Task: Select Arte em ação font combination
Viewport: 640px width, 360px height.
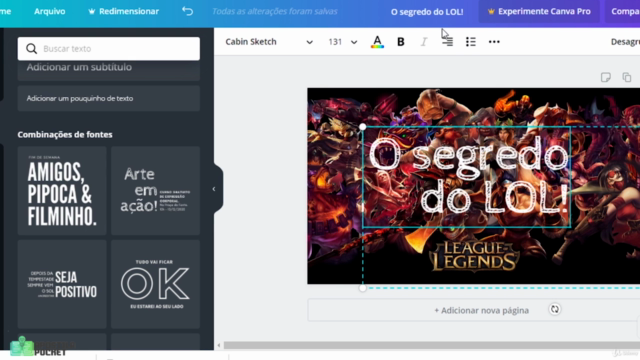Action: click(x=156, y=191)
